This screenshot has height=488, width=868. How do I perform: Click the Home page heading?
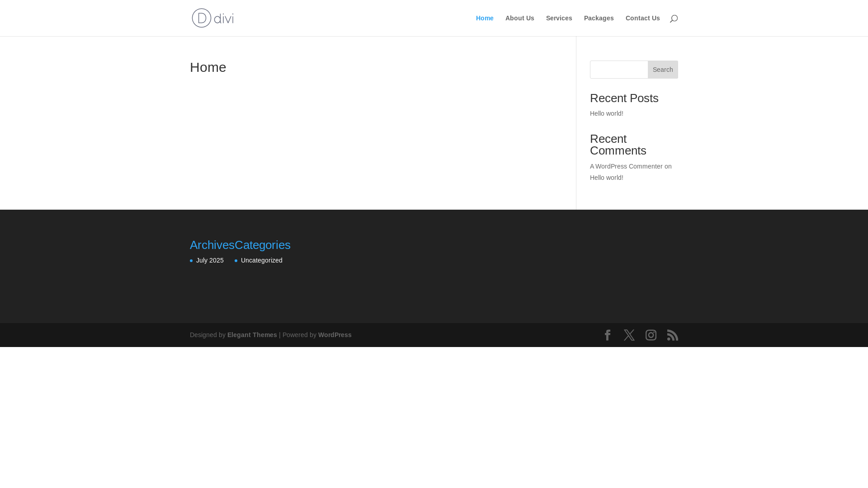[x=208, y=67]
